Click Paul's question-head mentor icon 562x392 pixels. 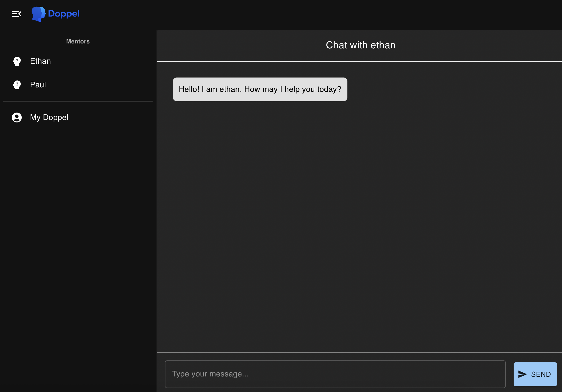click(17, 85)
